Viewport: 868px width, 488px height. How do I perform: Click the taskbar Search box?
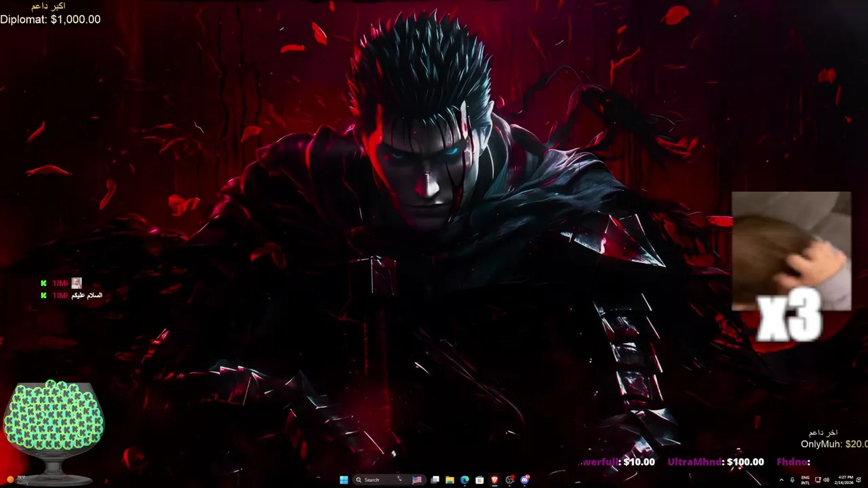(389, 480)
